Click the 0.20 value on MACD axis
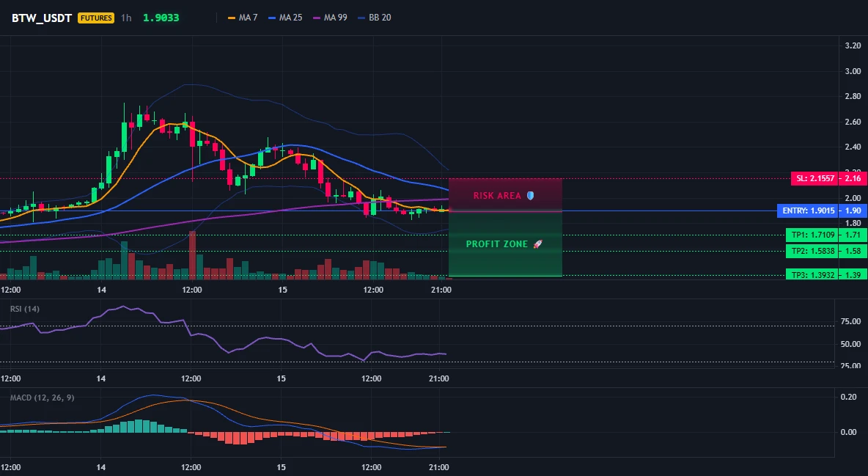 (849, 397)
